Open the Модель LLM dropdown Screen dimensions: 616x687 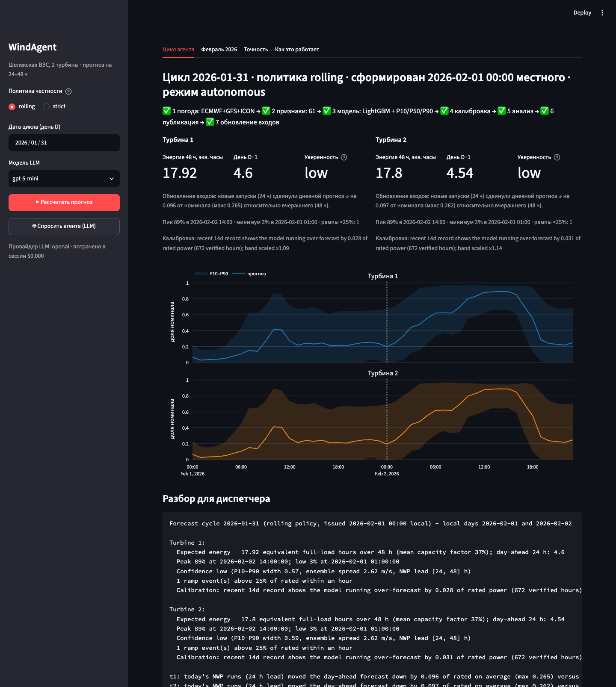[64, 179]
